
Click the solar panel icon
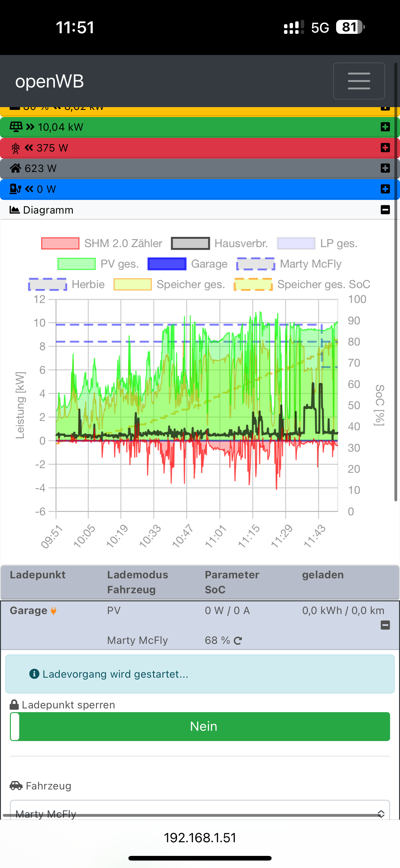[16, 127]
